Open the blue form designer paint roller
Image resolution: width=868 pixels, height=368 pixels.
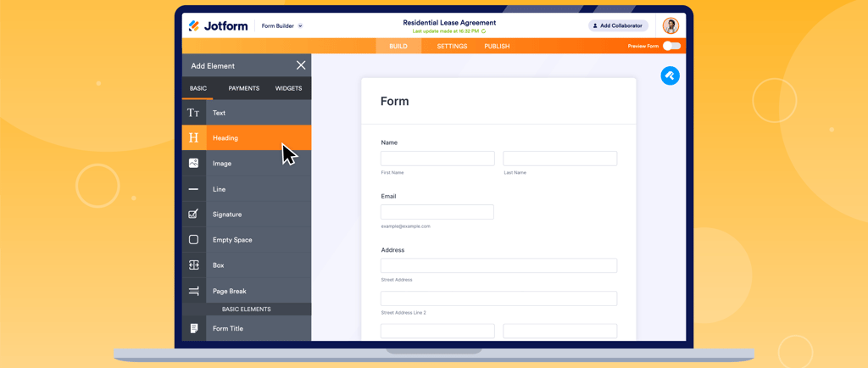[x=670, y=75]
